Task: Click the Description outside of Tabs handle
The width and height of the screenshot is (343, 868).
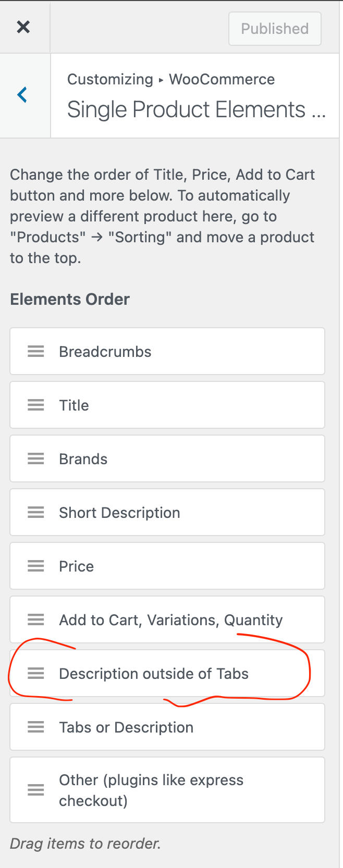Action: click(36, 674)
